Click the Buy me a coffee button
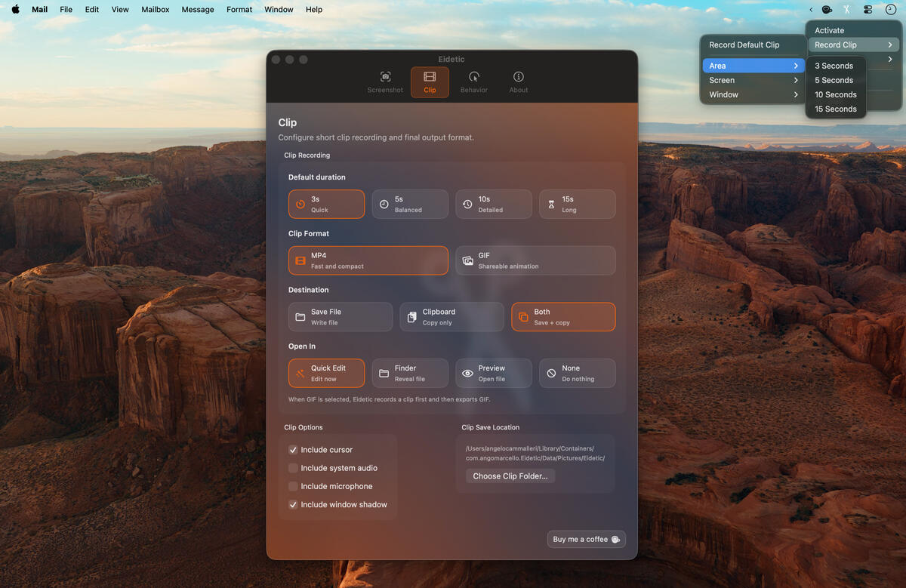906x588 pixels. 587,538
